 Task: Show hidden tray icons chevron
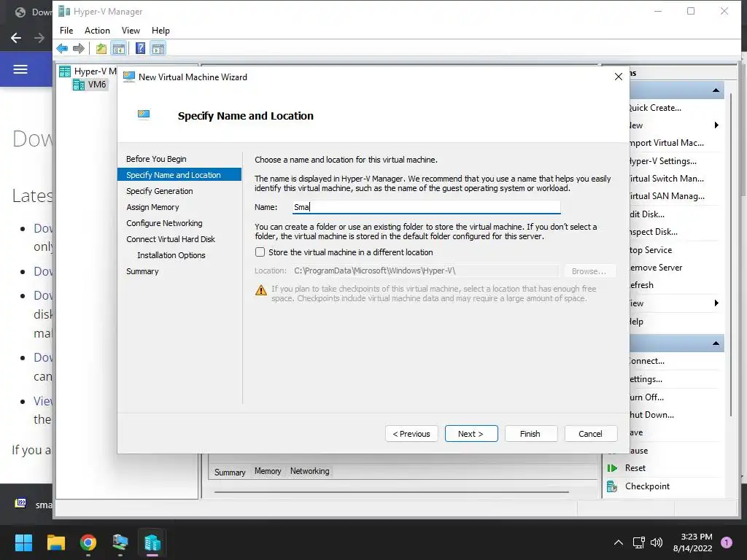pos(619,542)
